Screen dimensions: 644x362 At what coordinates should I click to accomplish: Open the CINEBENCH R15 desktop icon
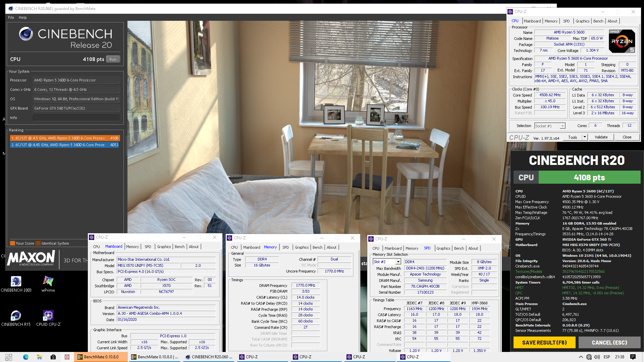(x=16, y=318)
